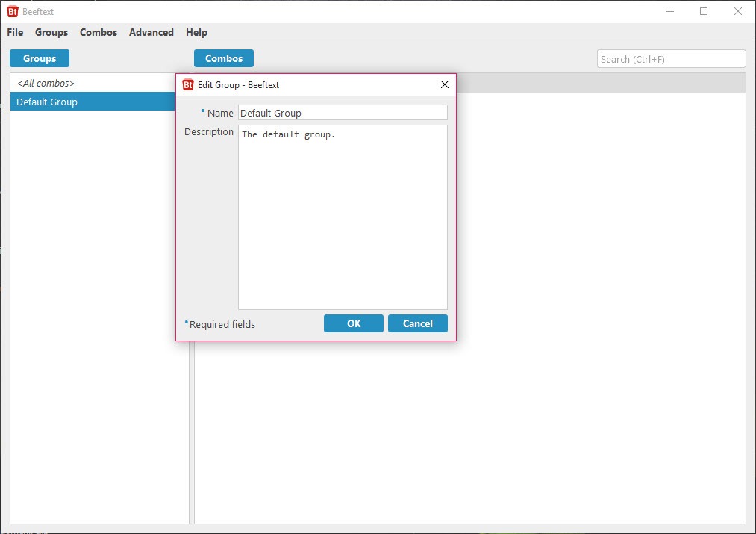The width and height of the screenshot is (756, 534).
Task: Close the Beeftext main window
Action: point(737,12)
